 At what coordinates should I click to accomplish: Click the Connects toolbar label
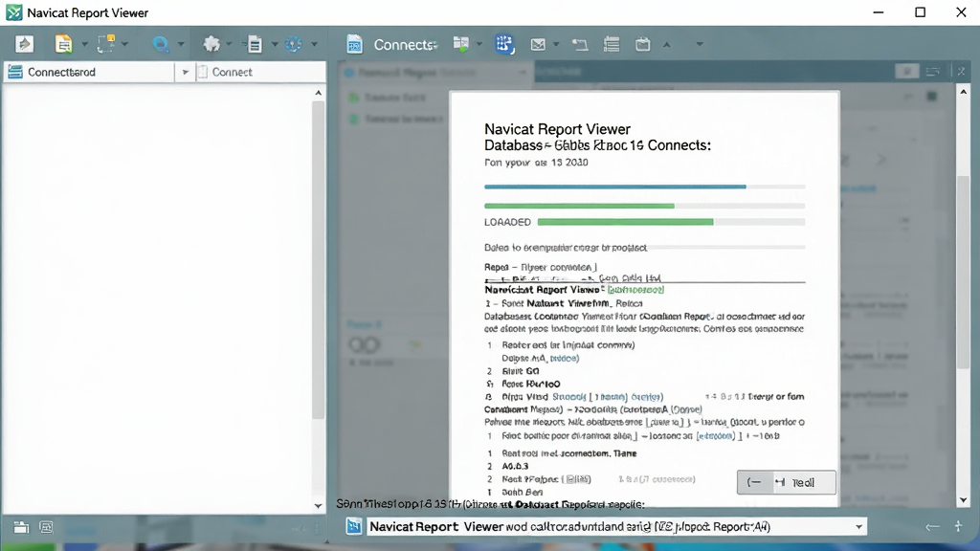click(x=406, y=44)
